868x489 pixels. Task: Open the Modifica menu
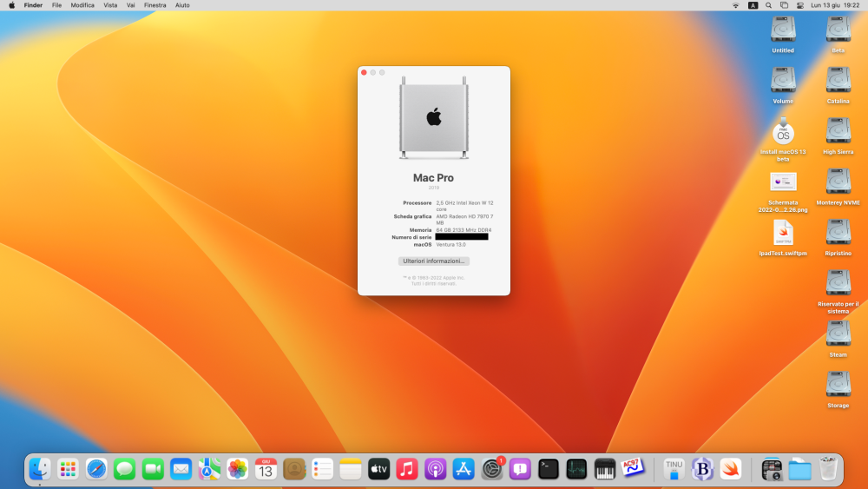[82, 5]
